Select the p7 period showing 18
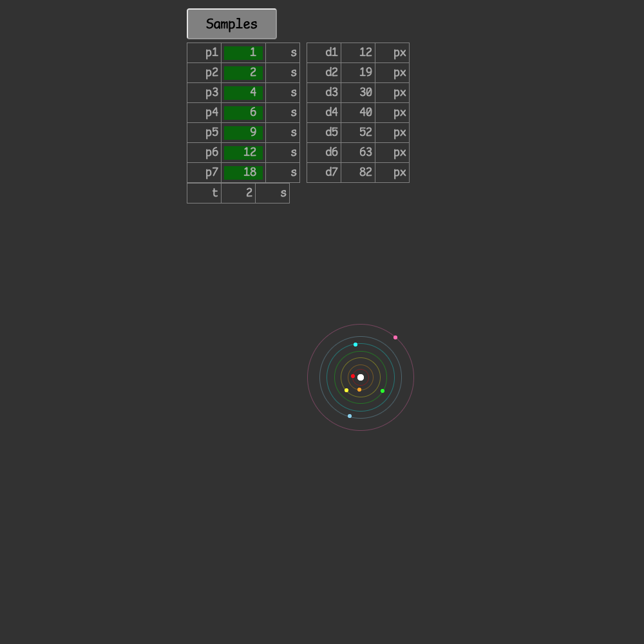This screenshot has height=644, width=644. tap(243, 172)
